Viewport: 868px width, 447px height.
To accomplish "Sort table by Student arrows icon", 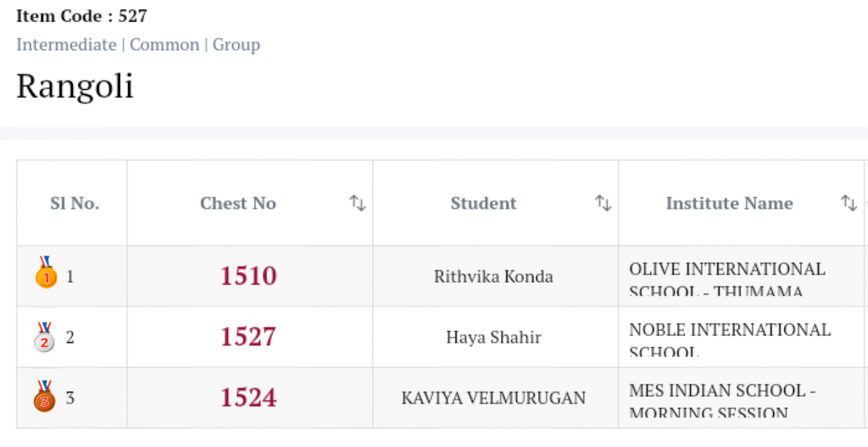I will tap(603, 204).
